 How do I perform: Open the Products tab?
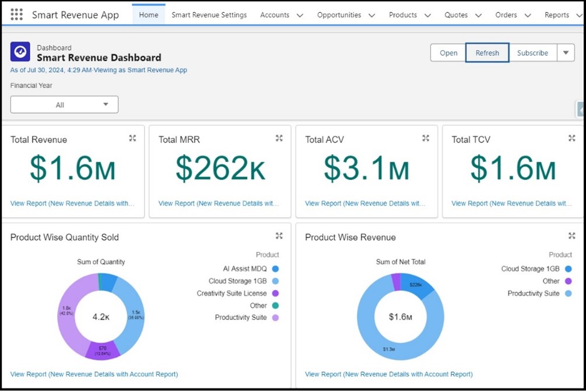(x=403, y=15)
